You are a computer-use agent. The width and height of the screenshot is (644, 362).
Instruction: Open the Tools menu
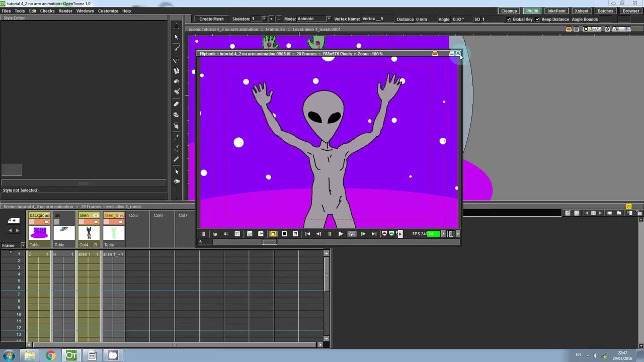(20, 11)
